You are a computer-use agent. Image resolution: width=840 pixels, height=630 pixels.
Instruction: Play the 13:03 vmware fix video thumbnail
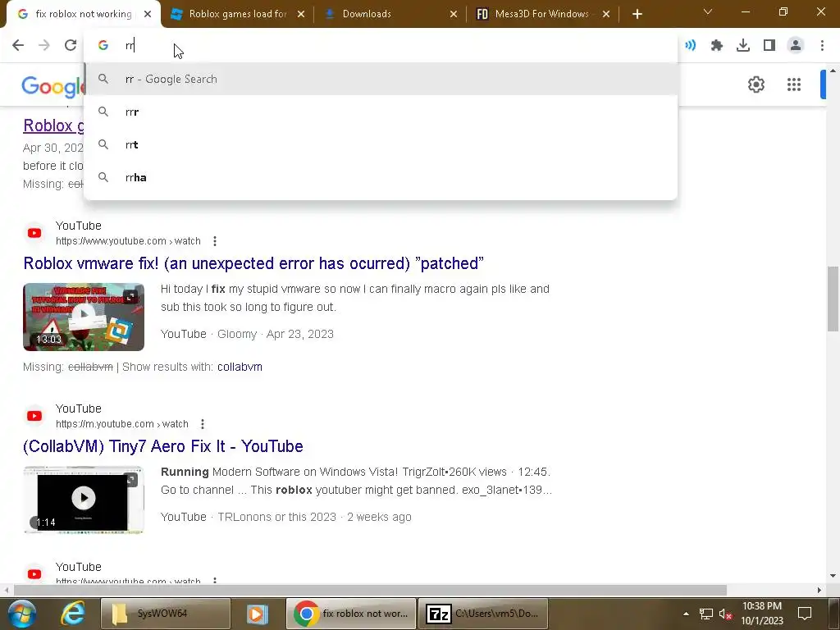[x=84, y=317]
